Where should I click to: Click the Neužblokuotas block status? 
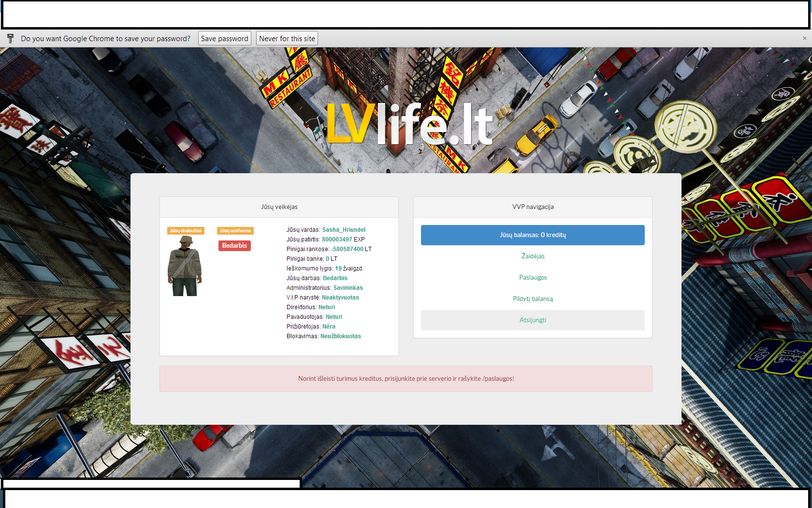pyautogui.click(x=340, y=336)
